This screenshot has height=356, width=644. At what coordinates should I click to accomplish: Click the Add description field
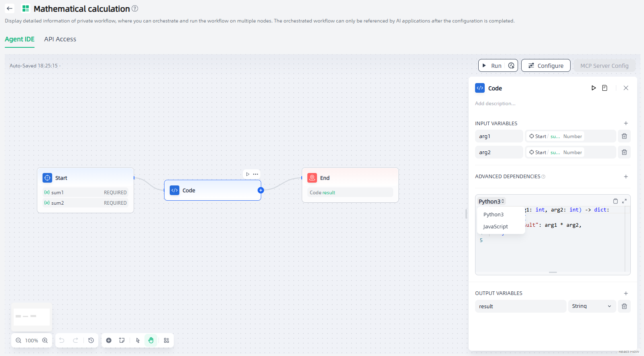[x=495, y=104]
